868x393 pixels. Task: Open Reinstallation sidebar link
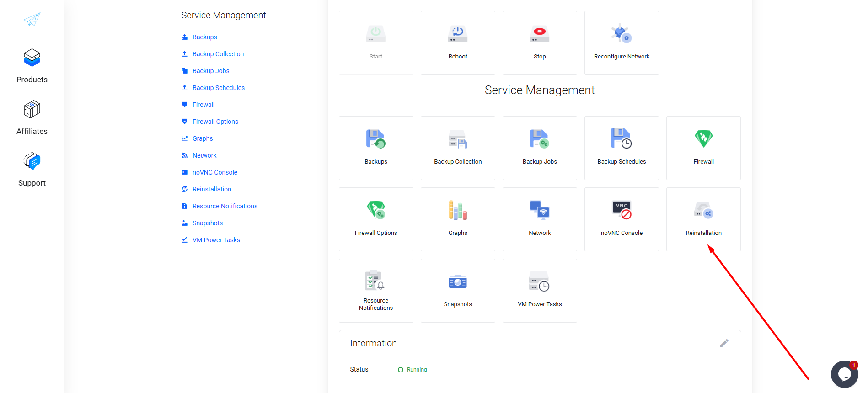pyautogui.click(x=212, y=189)
